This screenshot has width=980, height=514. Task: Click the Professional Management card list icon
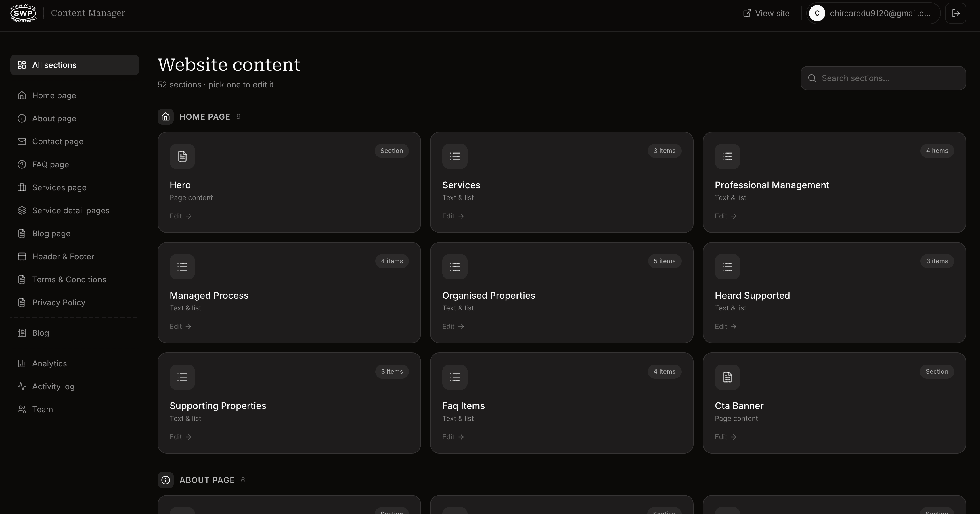(728, 156)
